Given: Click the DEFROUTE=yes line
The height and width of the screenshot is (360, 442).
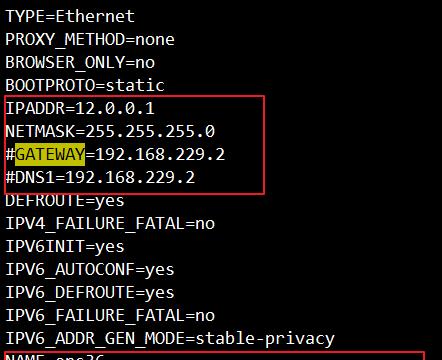Looking at the screenshot, I should coord(65,201).
